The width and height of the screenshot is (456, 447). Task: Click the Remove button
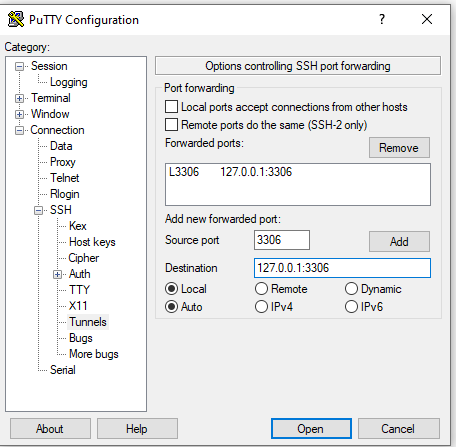click(399, 147)
